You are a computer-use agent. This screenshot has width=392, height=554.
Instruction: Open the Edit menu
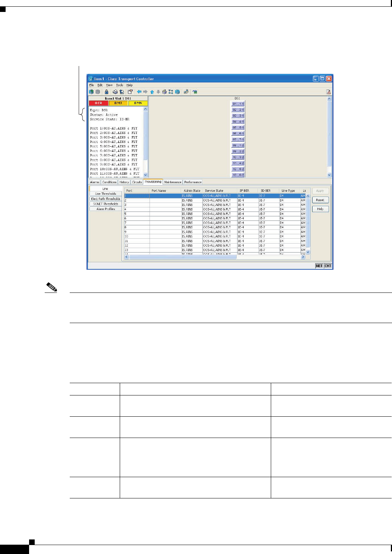pyautogui.click(x=100, y=85)
